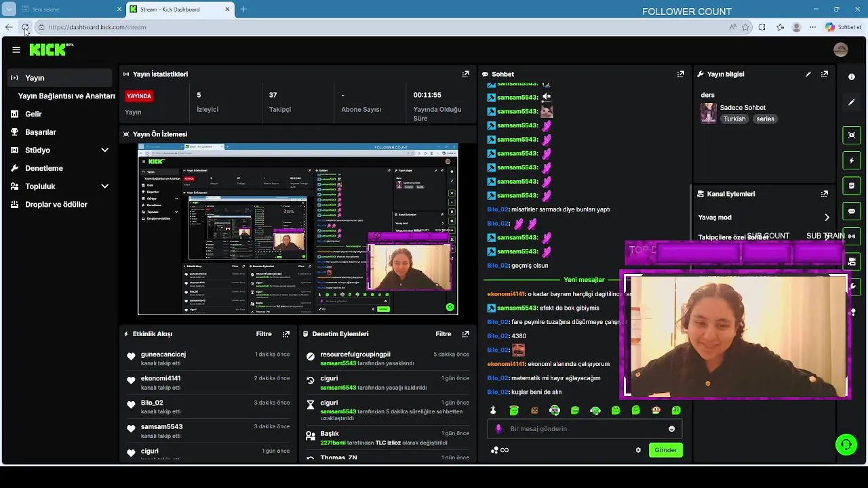Toggle the notes document widget in sidebar
Screen dimensions: 868x488
click(x=852, y=186)
